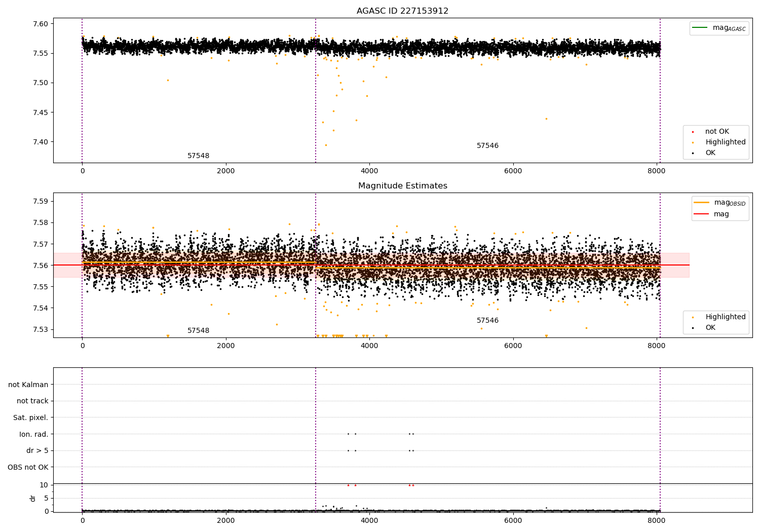Click the 7.57 y-axis tick label
The image size is (760, 532).
pyautogui.click(x=41, y=244)
